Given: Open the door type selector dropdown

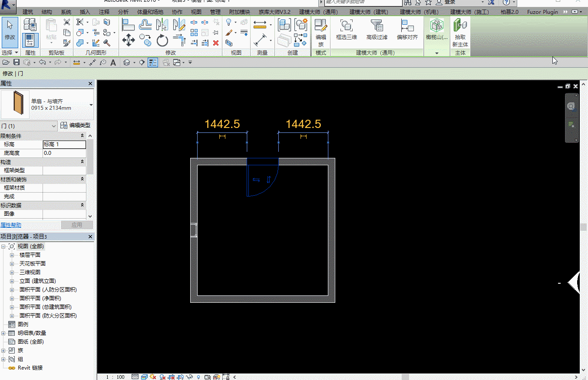Looking at the screenshot, I should point(91,105).
